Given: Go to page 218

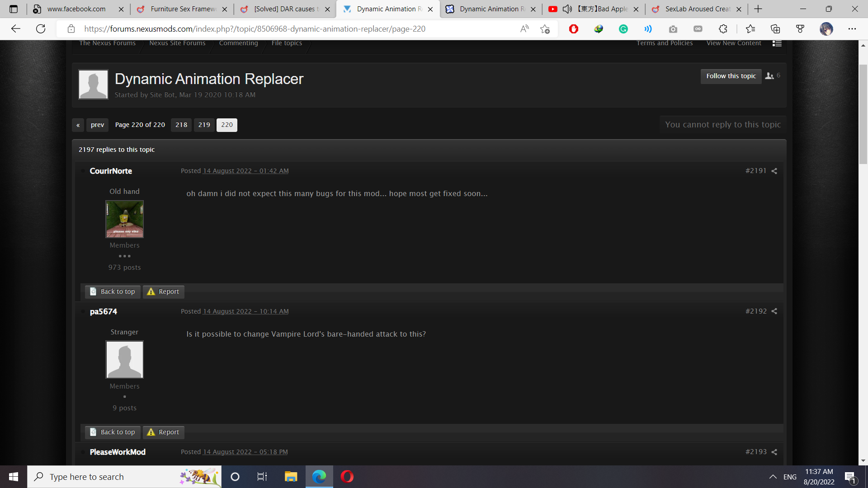Looking at the screenshot, I should [181, 125].
